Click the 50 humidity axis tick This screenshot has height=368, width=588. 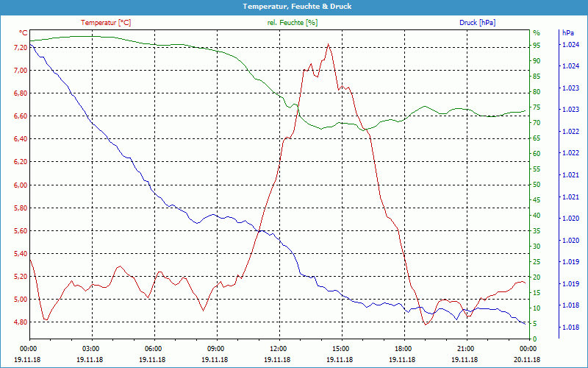[537, 185]
